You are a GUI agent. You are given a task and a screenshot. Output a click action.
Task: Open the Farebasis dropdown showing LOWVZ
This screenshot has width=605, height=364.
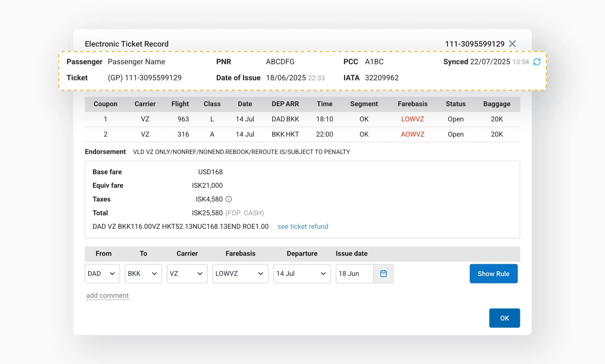240,274
